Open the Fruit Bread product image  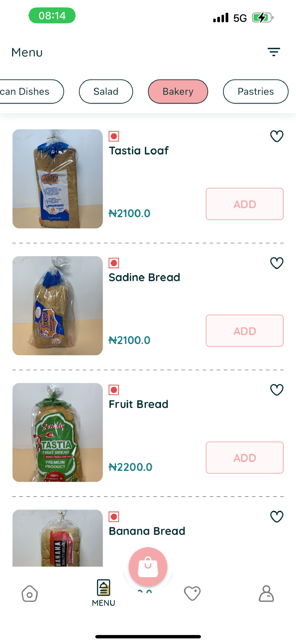(x=58, y=432)
